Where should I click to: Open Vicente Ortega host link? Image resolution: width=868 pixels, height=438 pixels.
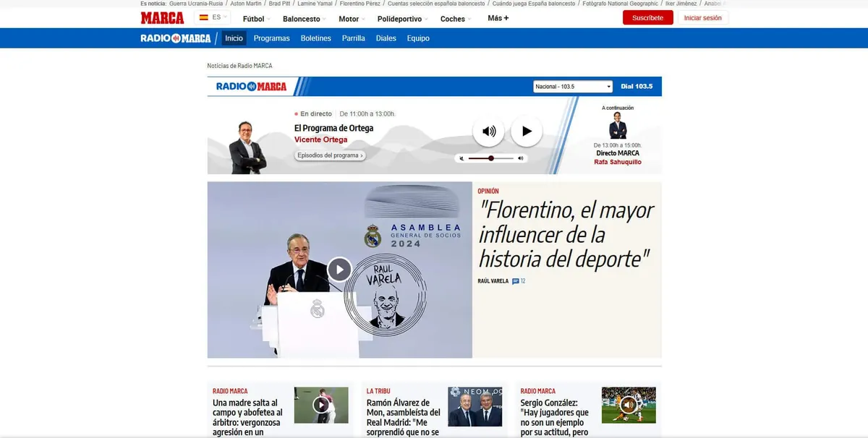320,140
